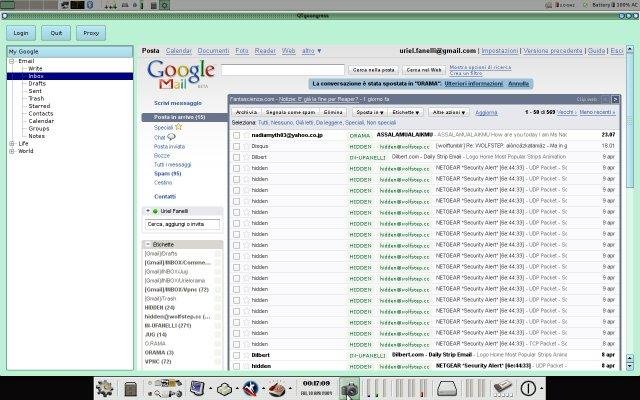Screen dimensions: 640x400
Task: Open the red cake icon in the dock
Action: [277, 388]
